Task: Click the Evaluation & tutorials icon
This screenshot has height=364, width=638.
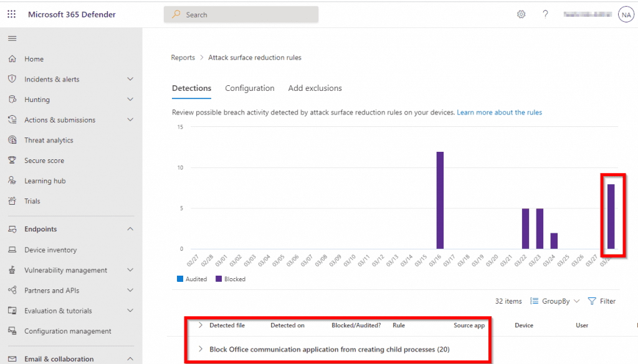Action: point(12,310)
